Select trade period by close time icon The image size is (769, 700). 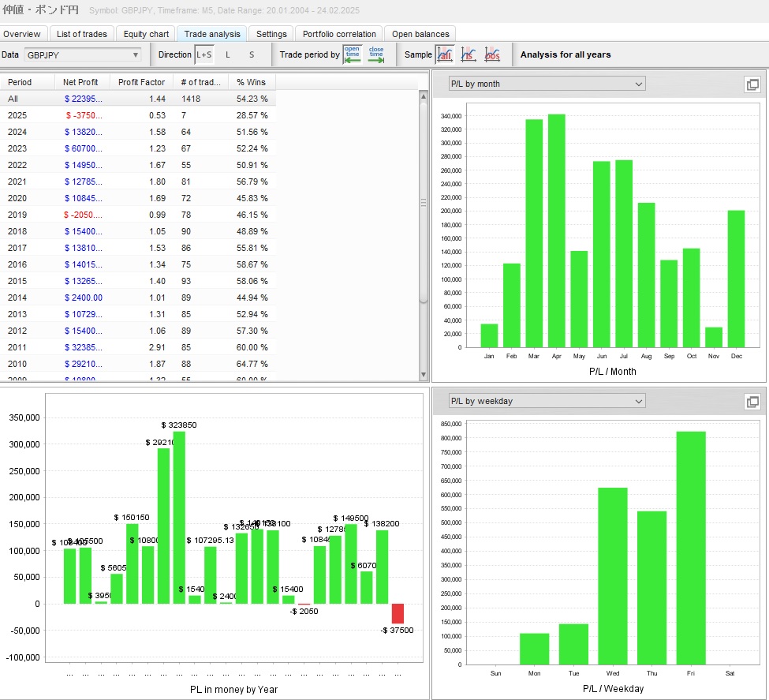376,54
